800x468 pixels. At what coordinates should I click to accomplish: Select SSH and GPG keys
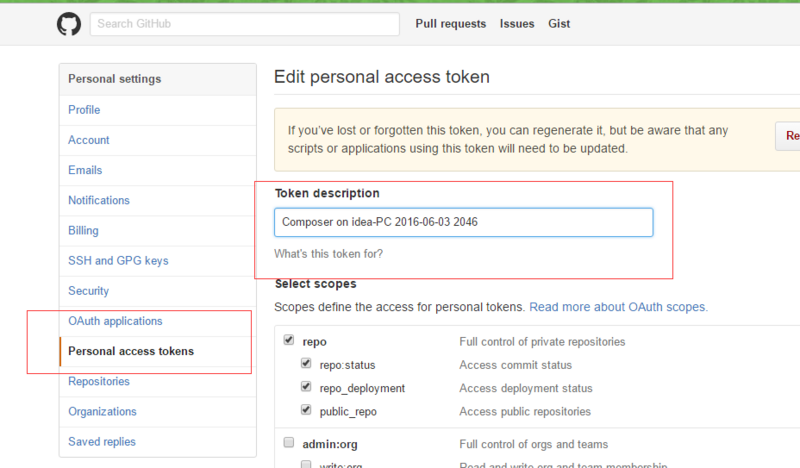[118, 261]
